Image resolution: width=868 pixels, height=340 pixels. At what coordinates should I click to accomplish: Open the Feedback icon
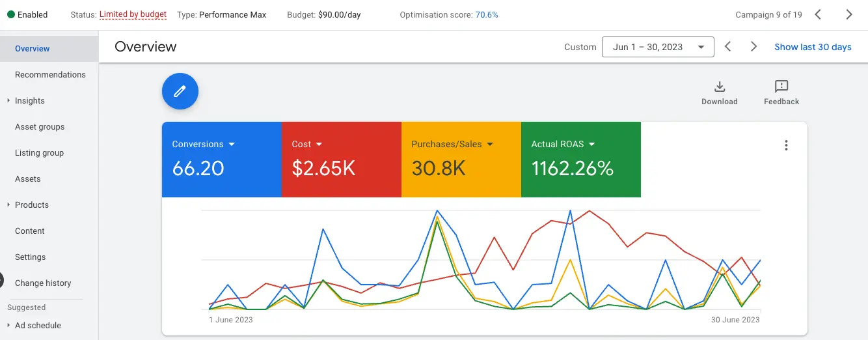pyautogui.click(x=781, y=87)
